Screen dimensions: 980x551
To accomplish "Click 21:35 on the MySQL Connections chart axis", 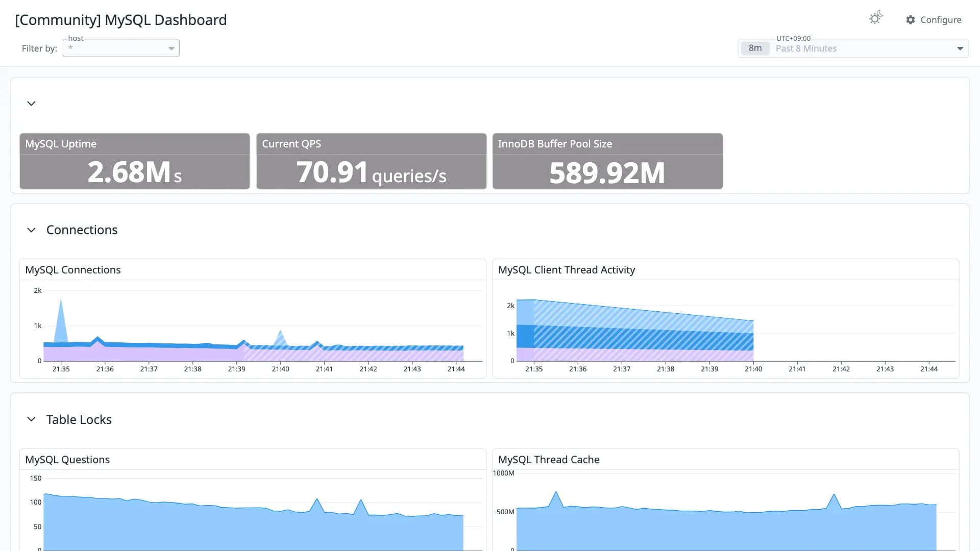I will [61, 369].
